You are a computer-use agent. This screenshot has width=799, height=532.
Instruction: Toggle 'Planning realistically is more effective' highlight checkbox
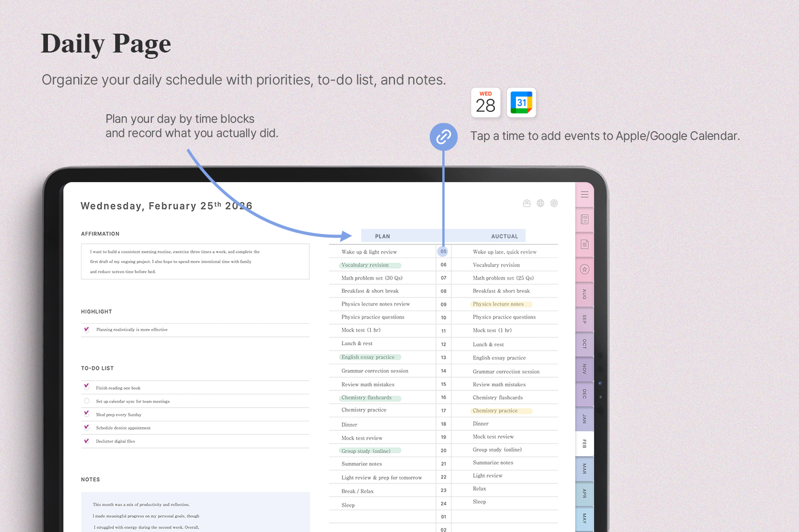[x=87, y=329]
